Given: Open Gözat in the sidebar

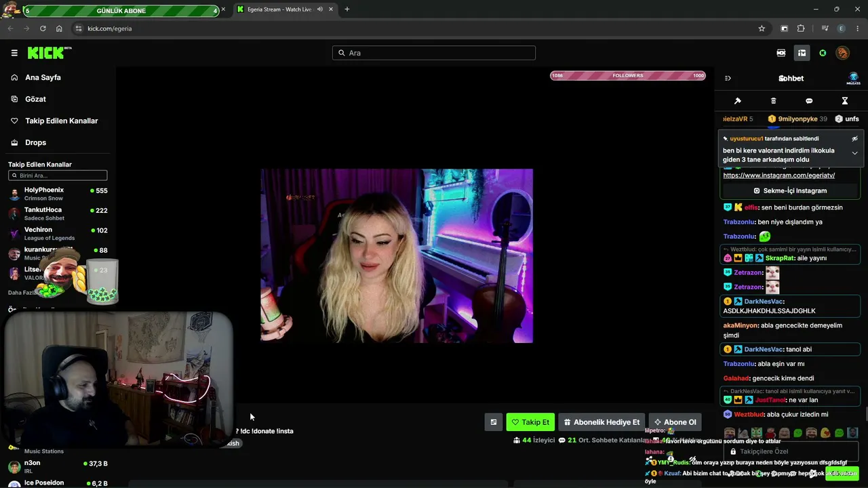Looking at the screenshot, I should pyautogui.click(x=35, y=99).
